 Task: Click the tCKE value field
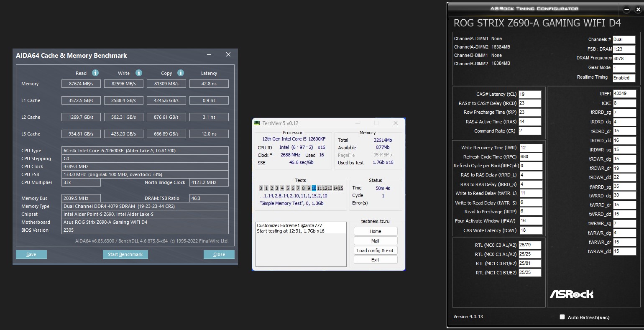[x=625, y=103]
